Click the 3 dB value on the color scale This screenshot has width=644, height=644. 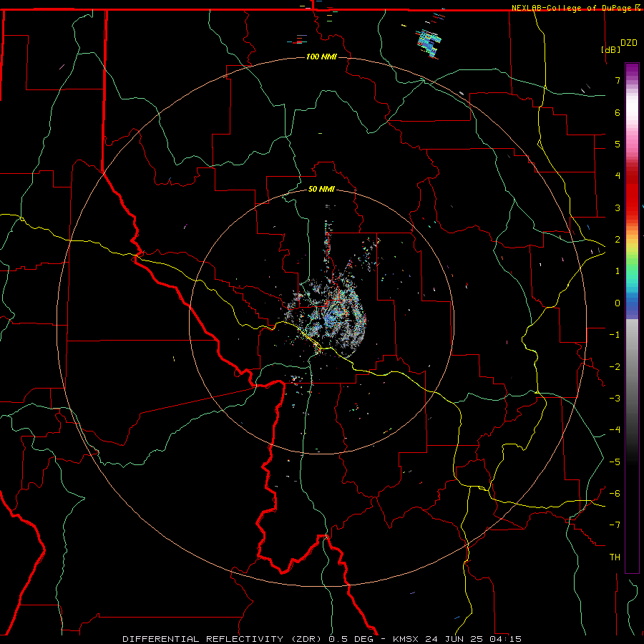(x=618, y=208)
